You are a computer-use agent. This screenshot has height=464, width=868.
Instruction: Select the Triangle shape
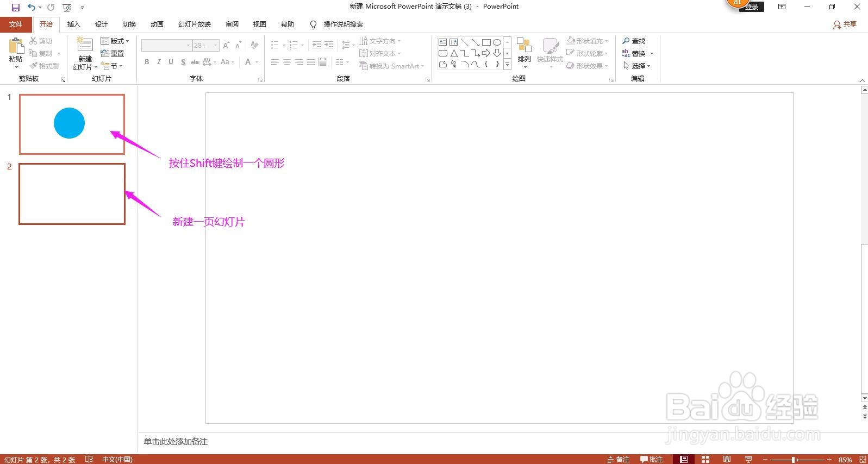coord(454,53)
